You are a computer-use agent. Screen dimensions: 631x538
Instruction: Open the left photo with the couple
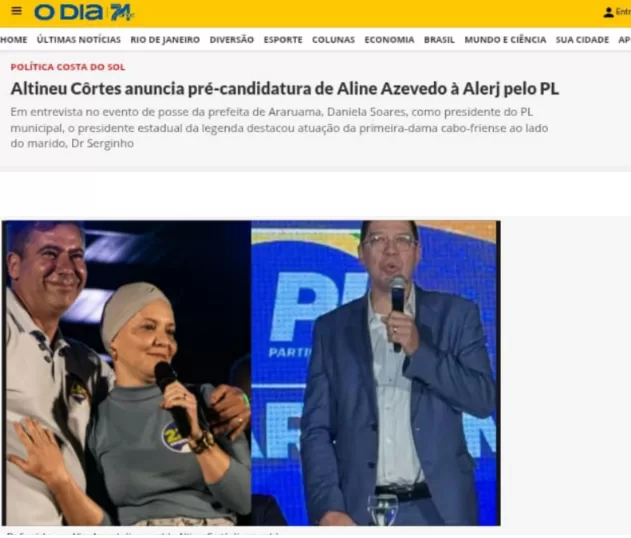127,373
